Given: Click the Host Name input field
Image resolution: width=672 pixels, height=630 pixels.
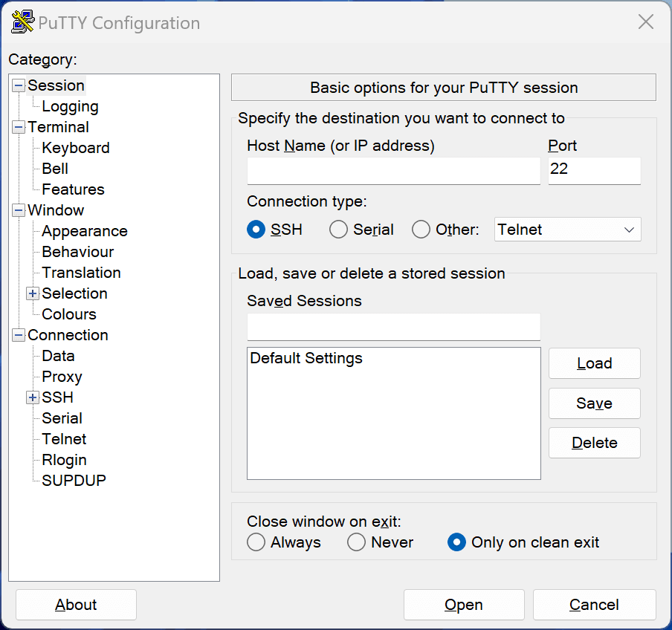Looking at the screenshot, I should (x=393, y=171).
